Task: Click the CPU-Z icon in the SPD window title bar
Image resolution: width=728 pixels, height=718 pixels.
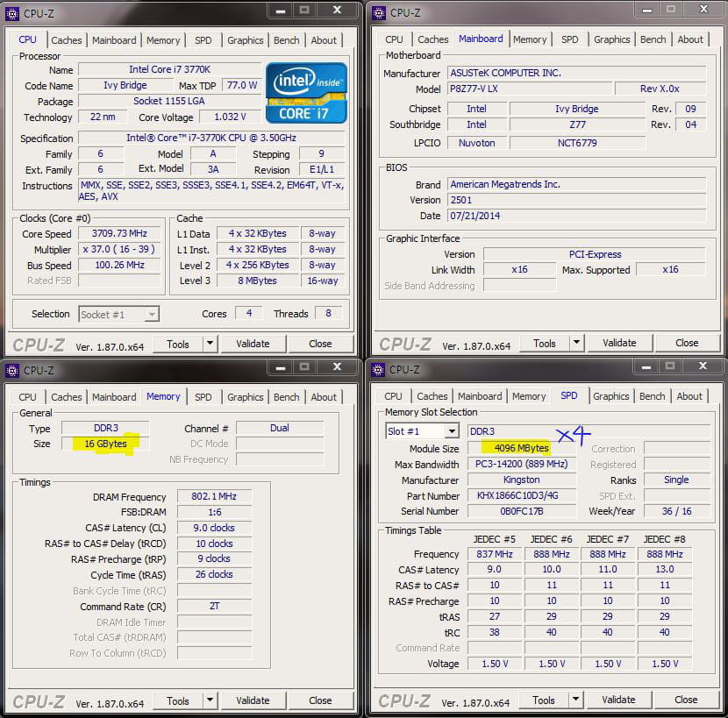Action: click(x=378, y=369)
